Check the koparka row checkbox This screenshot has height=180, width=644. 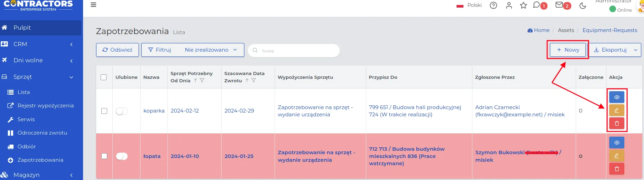point(104,111)
